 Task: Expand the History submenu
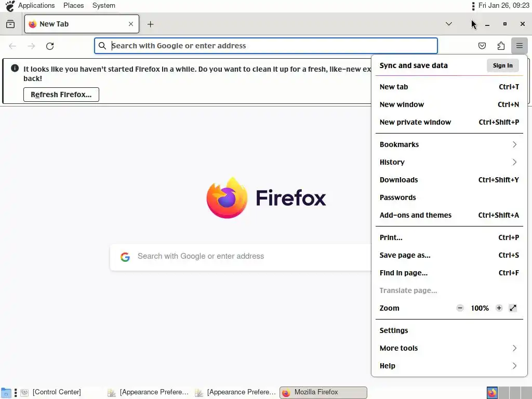point(449,162)
